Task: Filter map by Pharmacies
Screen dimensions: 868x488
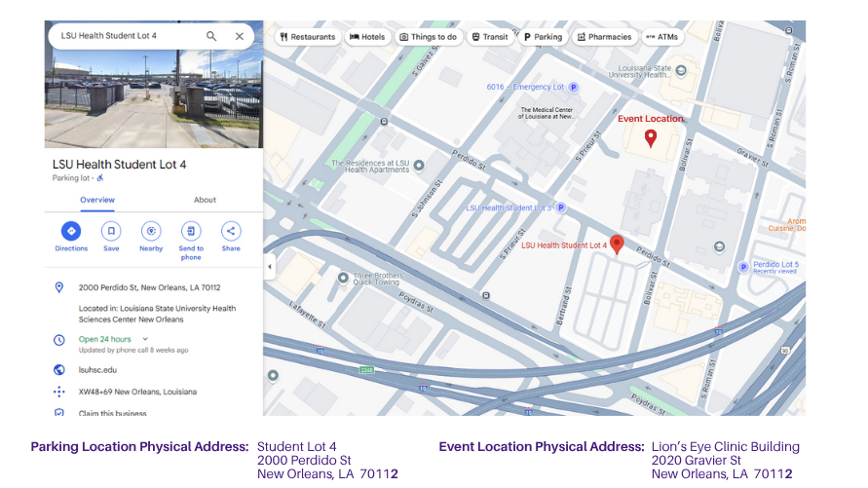Action: 604,37
